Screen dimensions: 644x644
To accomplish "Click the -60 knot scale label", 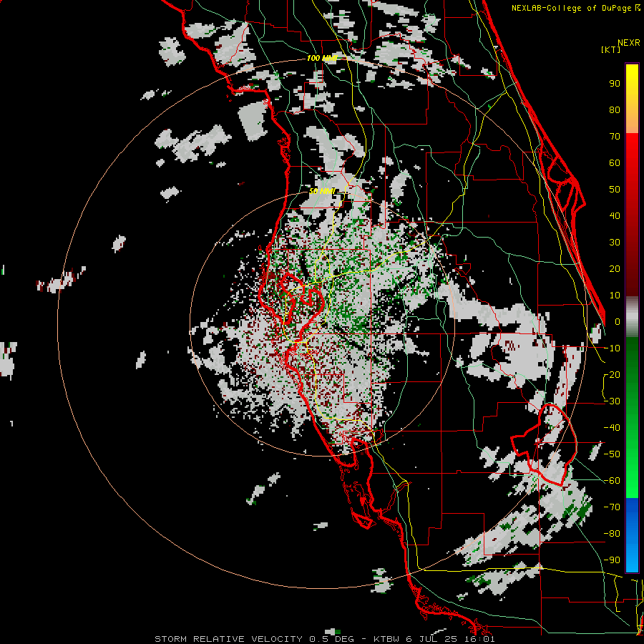I will [612, 481].
